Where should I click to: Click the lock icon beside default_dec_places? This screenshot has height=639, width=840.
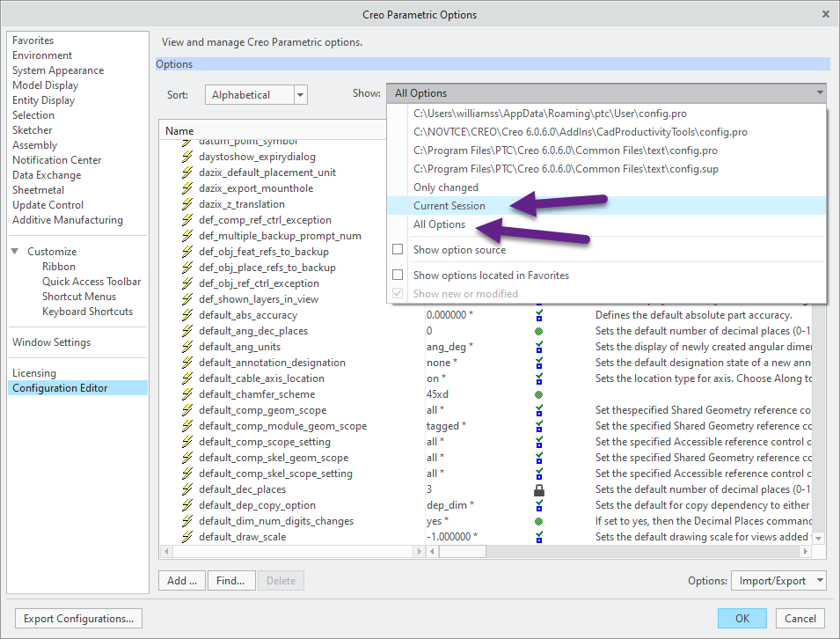pos(539,489)
